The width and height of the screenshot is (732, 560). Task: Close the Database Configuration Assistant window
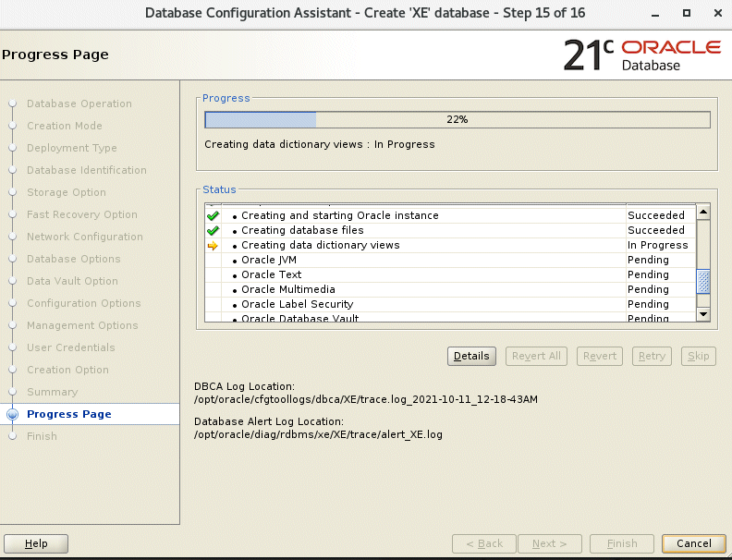pyautogui.click(x=718, y=13)
